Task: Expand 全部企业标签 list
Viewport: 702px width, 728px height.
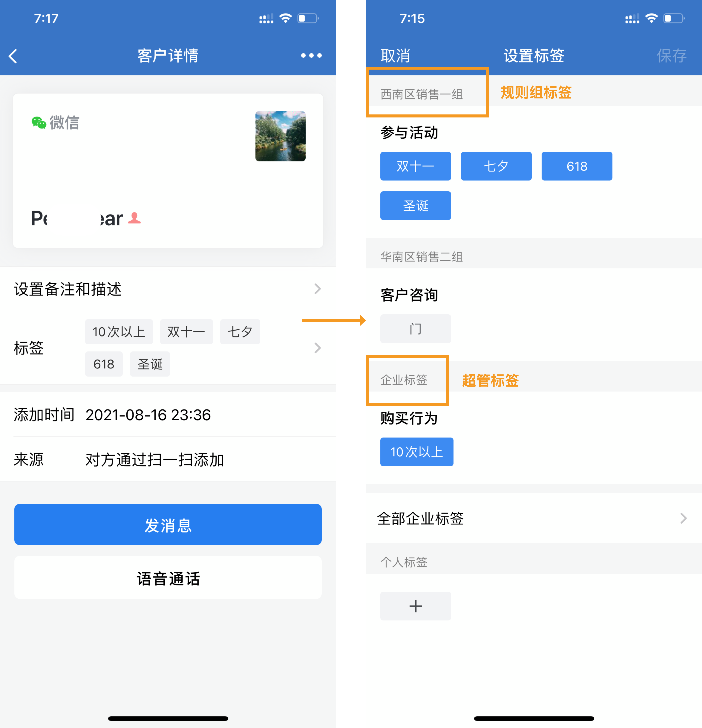Action: coord(533,518)
